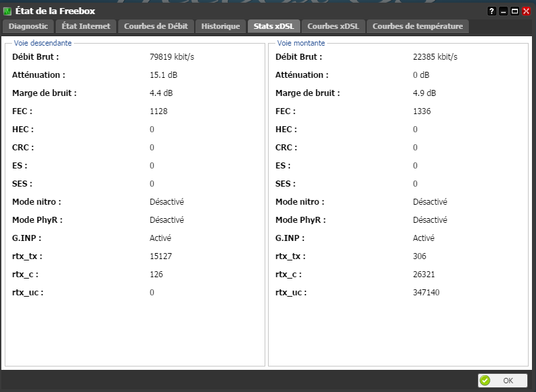Go to the Historique tab

[x=220, y=26]
